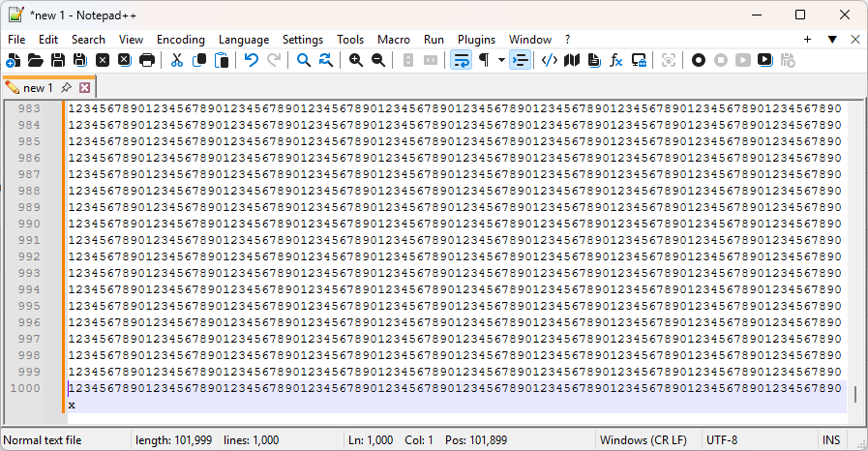Open the Encoding menu
Viewport: 868px width, 451px height.
[181, 40]
